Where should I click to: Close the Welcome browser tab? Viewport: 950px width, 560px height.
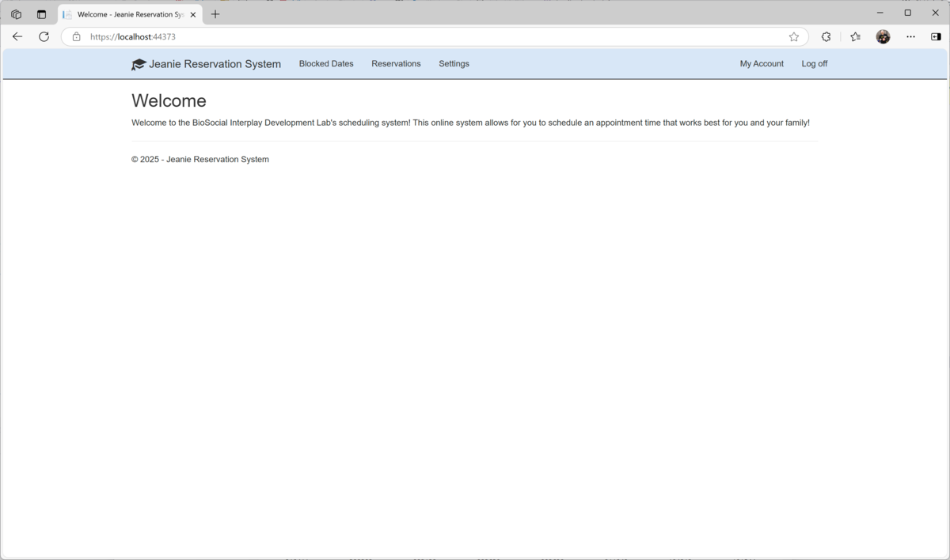[x=192, y=14]
